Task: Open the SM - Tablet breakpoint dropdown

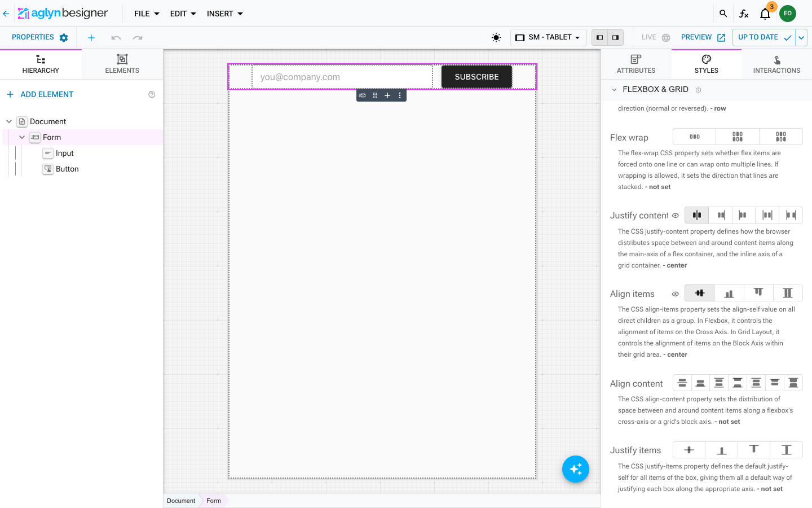Action: (x=549, y=38)
